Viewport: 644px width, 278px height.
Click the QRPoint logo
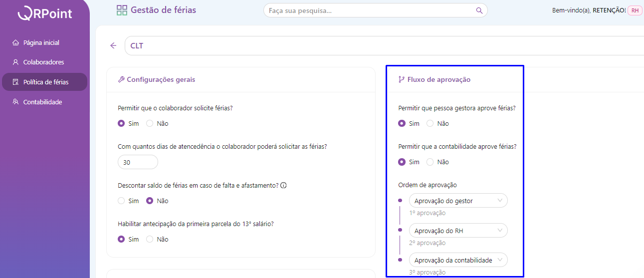click(45, 13)
